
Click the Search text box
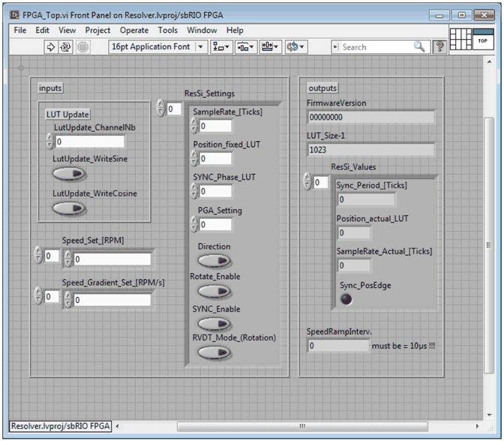click(x=376, y=47)
